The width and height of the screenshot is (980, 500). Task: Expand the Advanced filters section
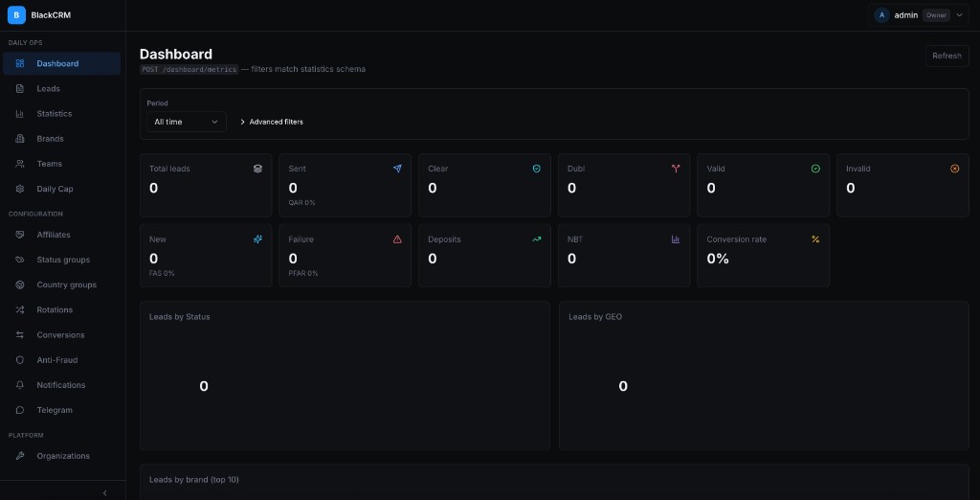272,122
